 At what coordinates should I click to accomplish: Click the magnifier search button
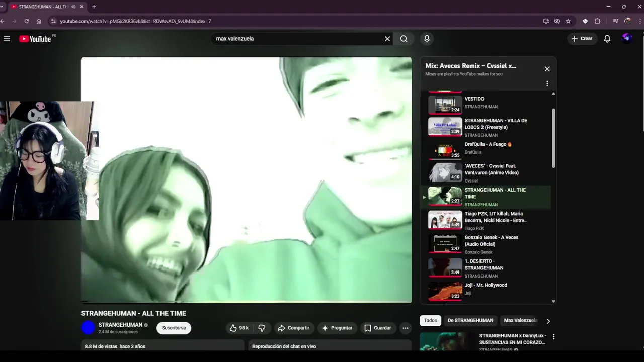[404, 39]
